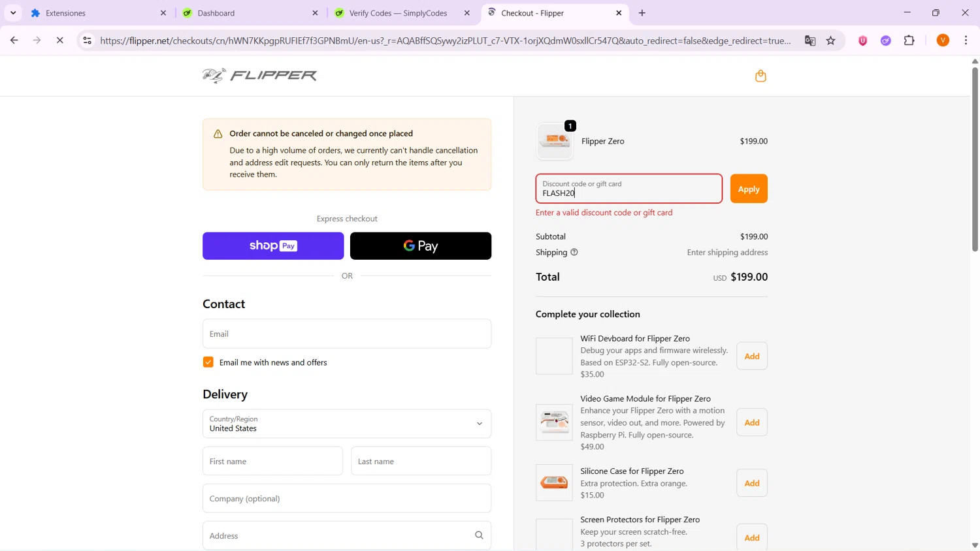Pay with Shop Pay
The height and width of the screenshot is (551, 980).
pos(273,246)
